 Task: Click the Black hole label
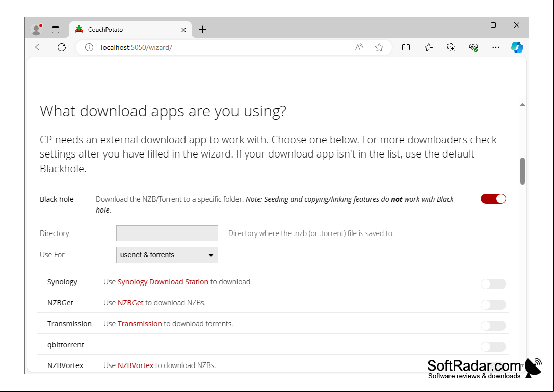click(x=57, y=199)
